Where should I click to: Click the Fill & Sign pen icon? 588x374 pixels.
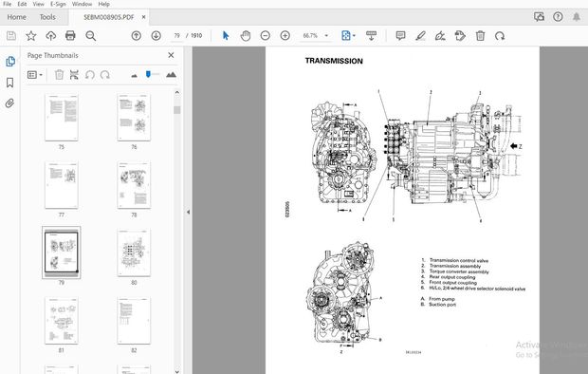tap(440, 36)
